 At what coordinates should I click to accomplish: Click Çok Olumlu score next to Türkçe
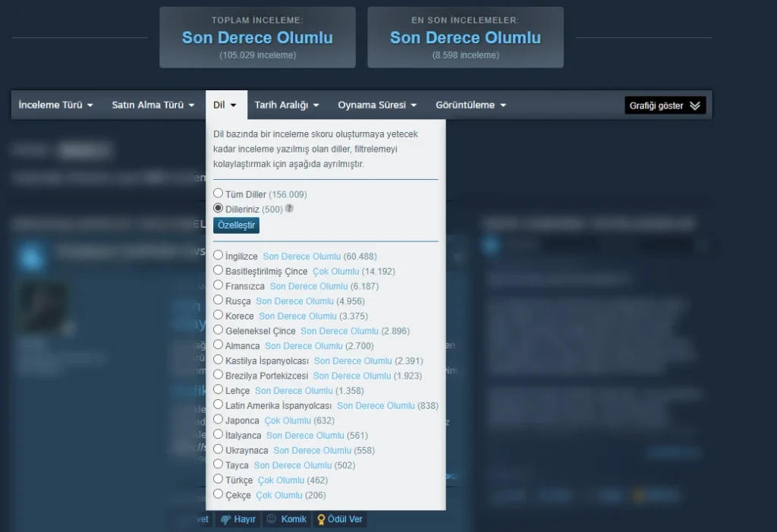(281, 480)
